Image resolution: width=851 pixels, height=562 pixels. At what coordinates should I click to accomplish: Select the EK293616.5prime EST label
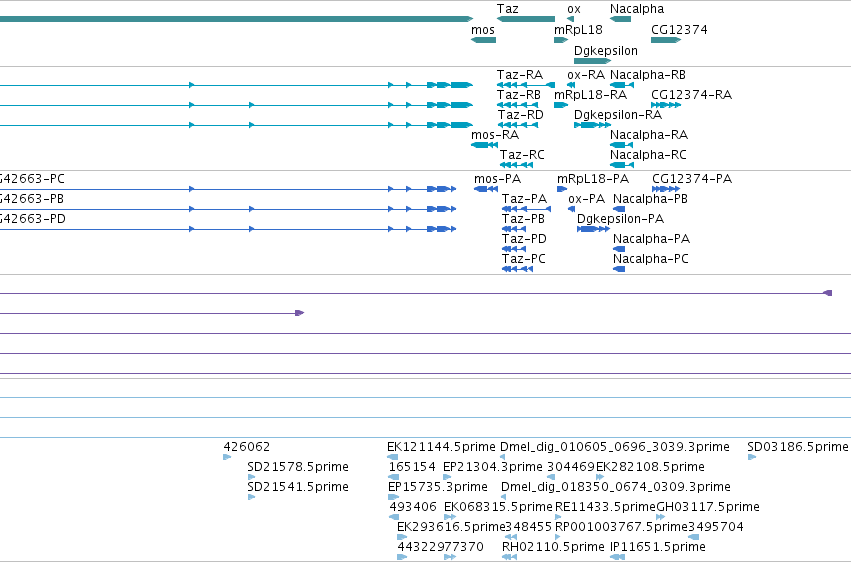click(451, 527)
